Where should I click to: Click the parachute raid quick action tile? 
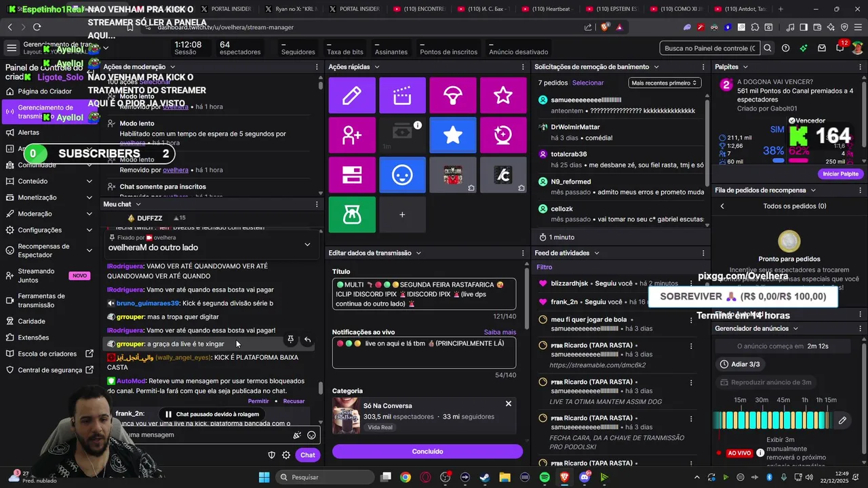[x=453, y=96]
